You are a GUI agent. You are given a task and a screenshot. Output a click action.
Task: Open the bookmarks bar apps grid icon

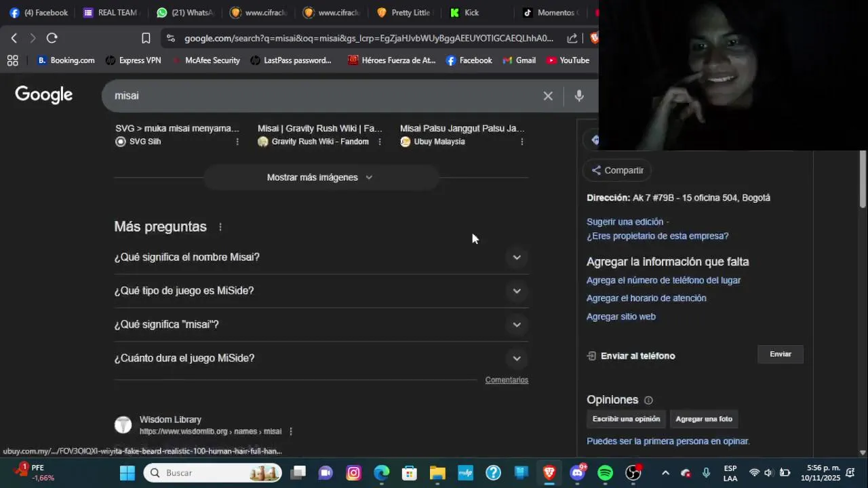(x=12, y=60)
